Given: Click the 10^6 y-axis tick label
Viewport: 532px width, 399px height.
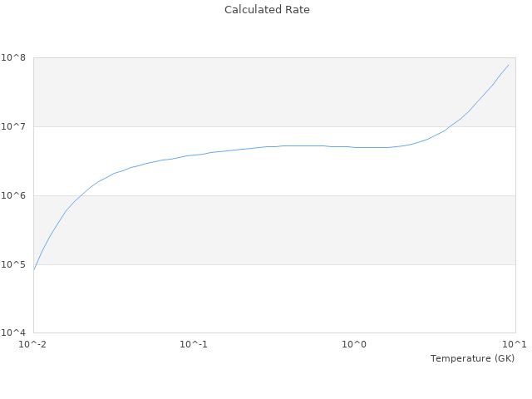Looking at the screenshot, I should coord(17,195).
